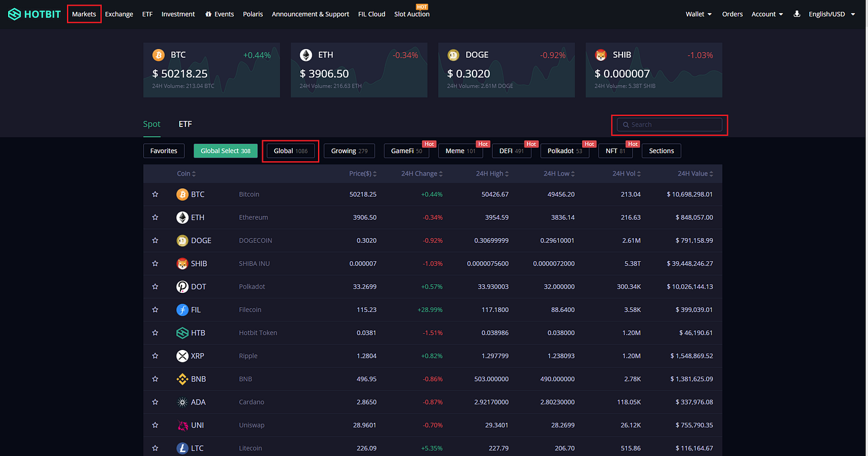
Task: Click the ETH icon in top ticker card
Action: [306, 55]
